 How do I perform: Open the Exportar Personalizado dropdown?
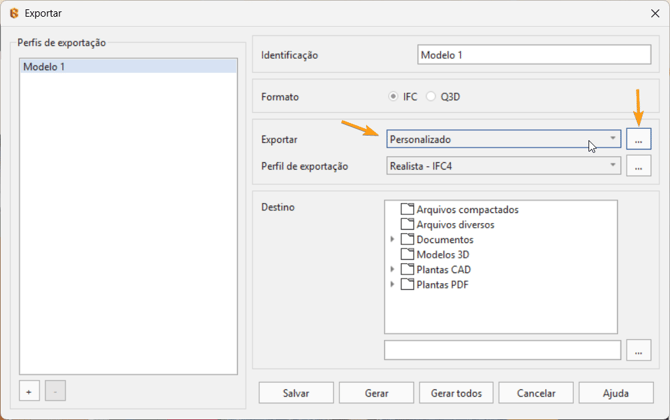[x=504, y=140]
